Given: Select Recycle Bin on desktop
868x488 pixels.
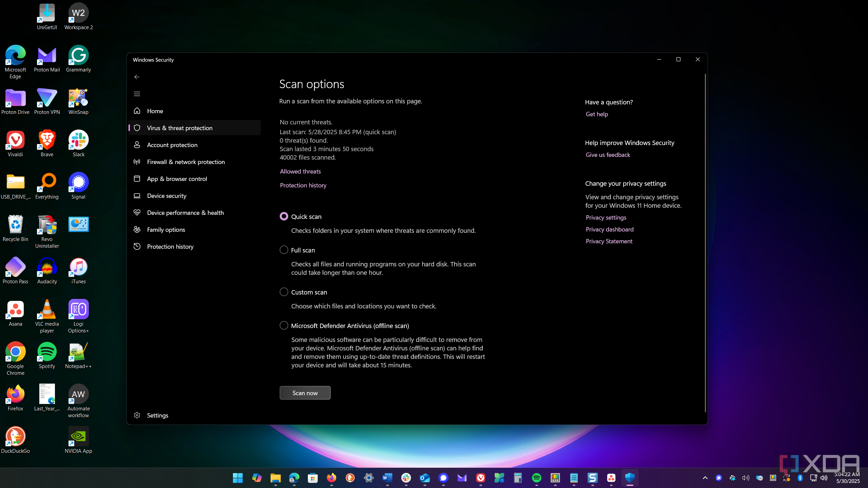Looking at the screenshot, I should coord(15,228).
